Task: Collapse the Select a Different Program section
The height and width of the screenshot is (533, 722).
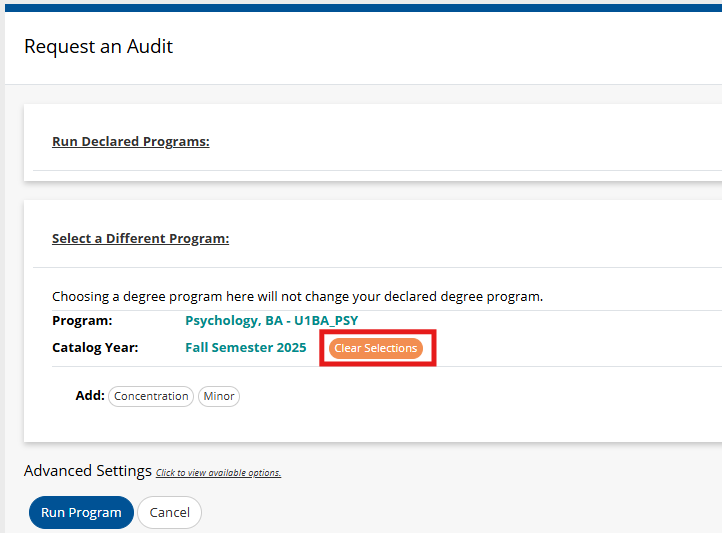Action: 140,238
